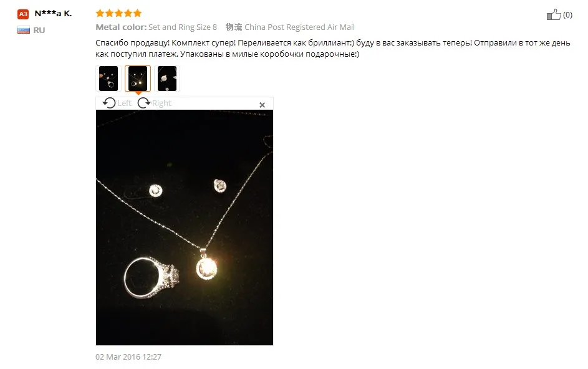Viewport: 588px width, 369px height.
Task: Click the 'Right' rotate label
Action: pos(161,103)
